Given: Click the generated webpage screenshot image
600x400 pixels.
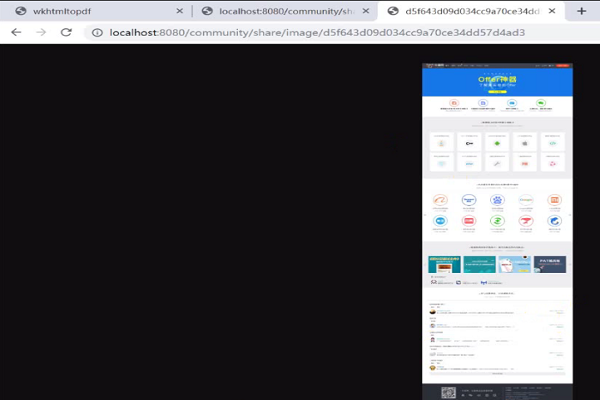Looking at the screenshot, I should coord(497,232).
